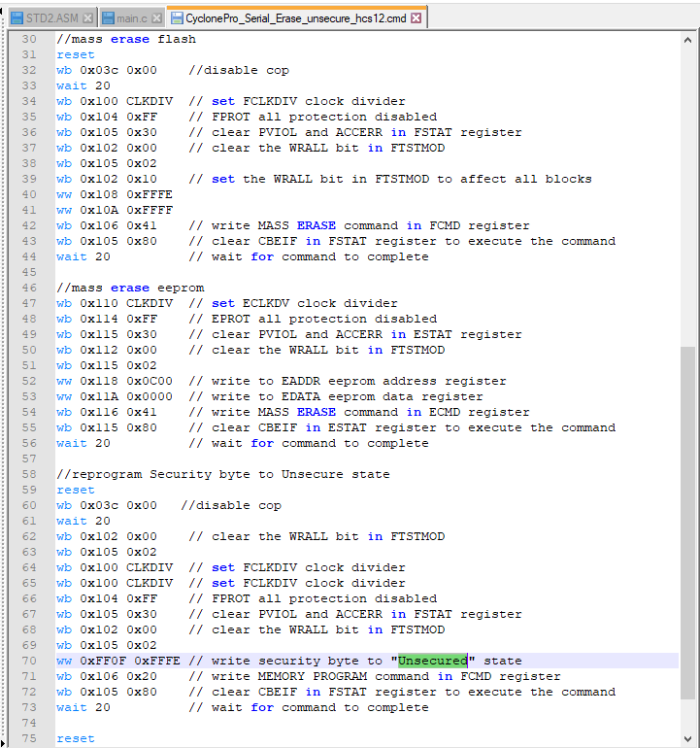The width and height of the screenshot is (700, 748).
Task: Click the highlighted word 'Unsecured' on line 70
Action: click(x=433, y=662)
